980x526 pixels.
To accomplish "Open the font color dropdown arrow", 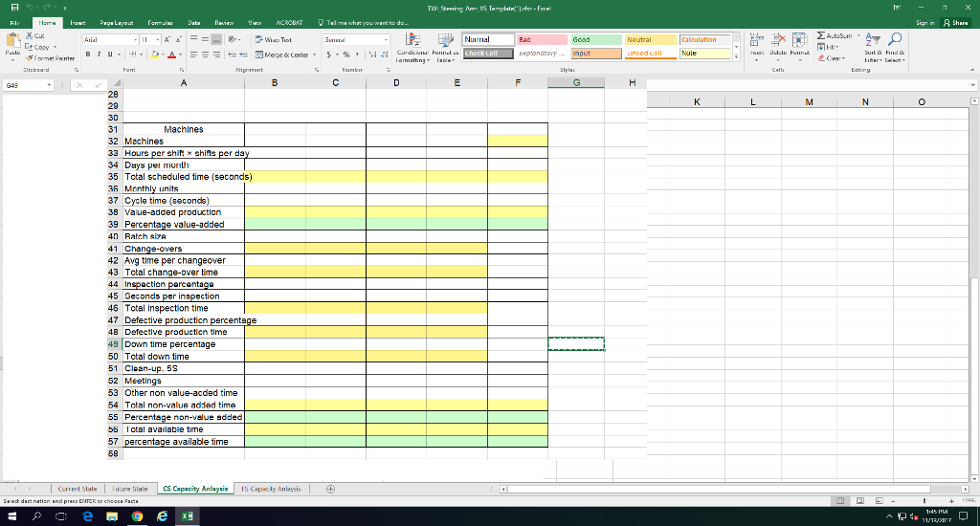I will [x=179, y=55].
